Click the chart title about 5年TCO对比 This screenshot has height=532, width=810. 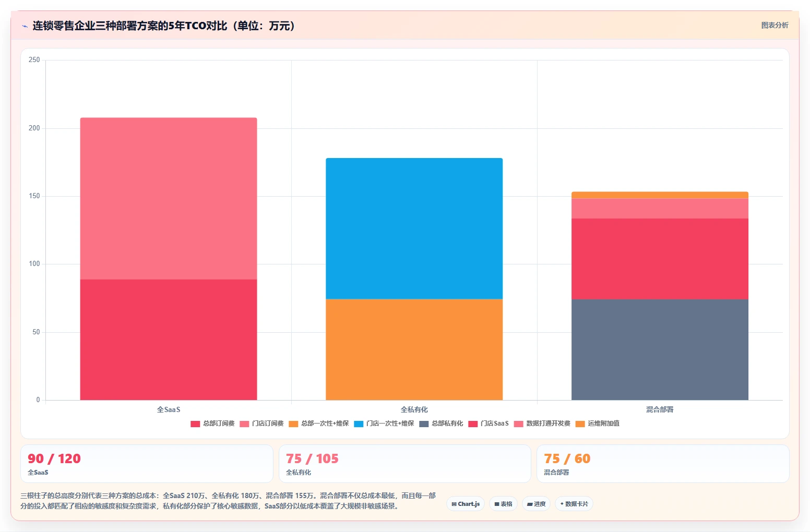pyautogui.click(x=166, y=26)
